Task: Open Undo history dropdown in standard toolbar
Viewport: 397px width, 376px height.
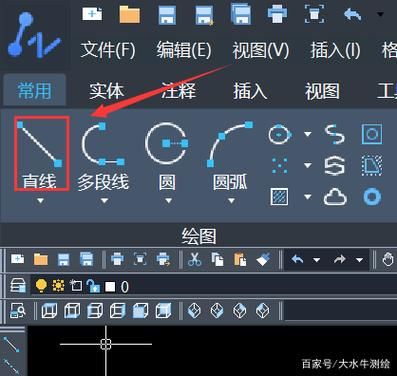Action: tap(316, 260)
